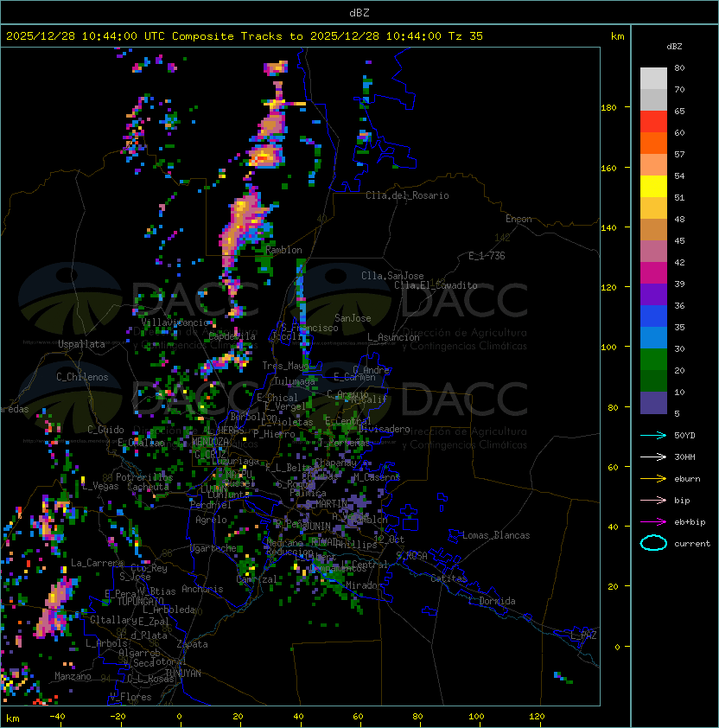Click the red 65 dBZ color swatch
719x728 pixels.
[x=653, y=122]
